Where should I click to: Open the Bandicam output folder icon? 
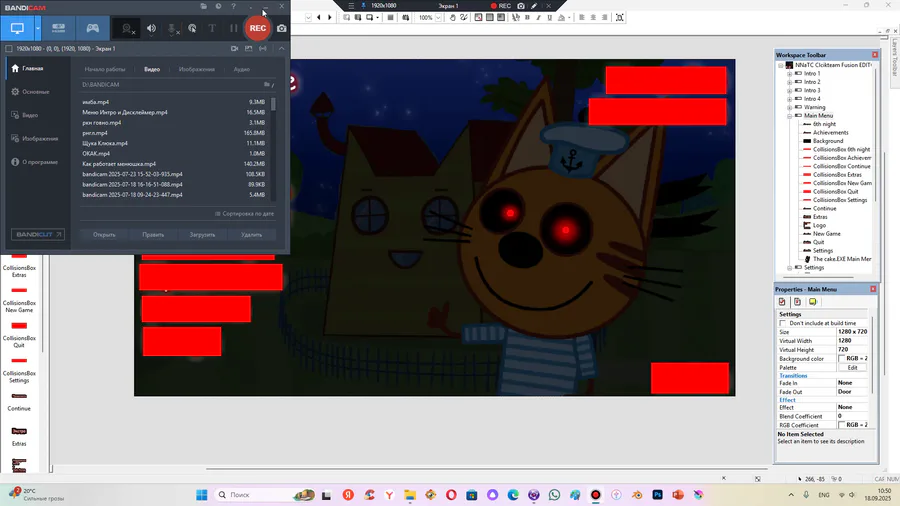pos(203,6)
